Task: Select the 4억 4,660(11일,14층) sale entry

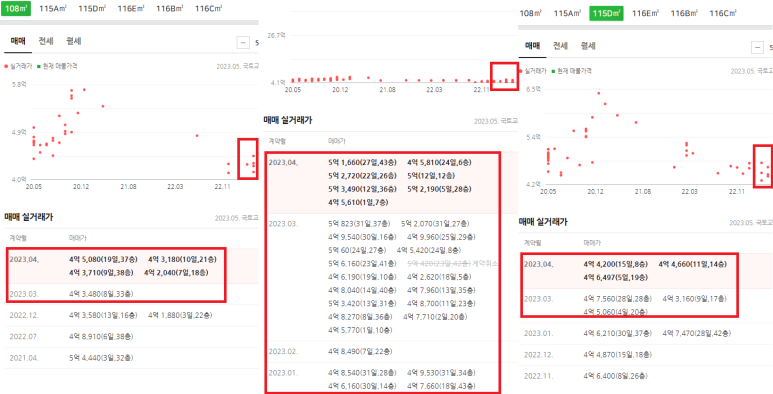Action: [693, 264]
